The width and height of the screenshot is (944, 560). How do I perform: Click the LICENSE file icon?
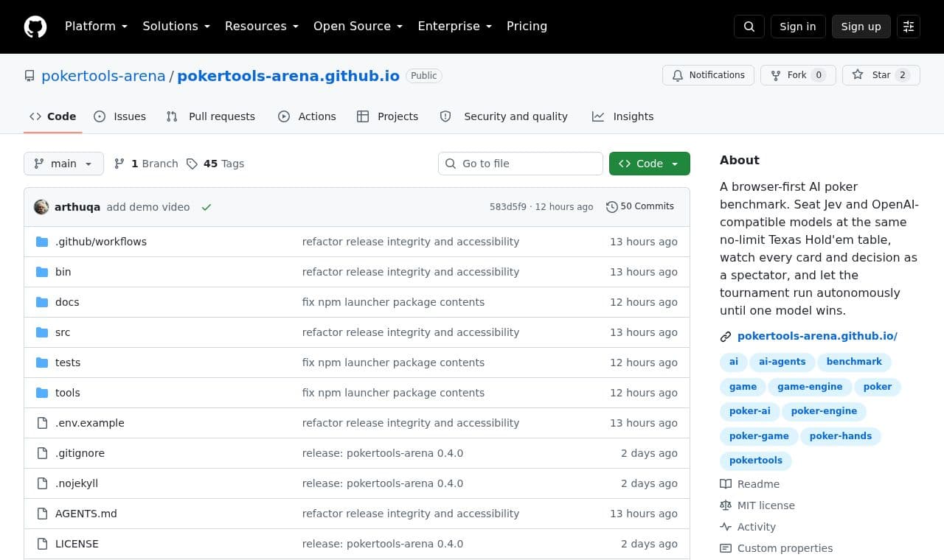click(42, 544)
